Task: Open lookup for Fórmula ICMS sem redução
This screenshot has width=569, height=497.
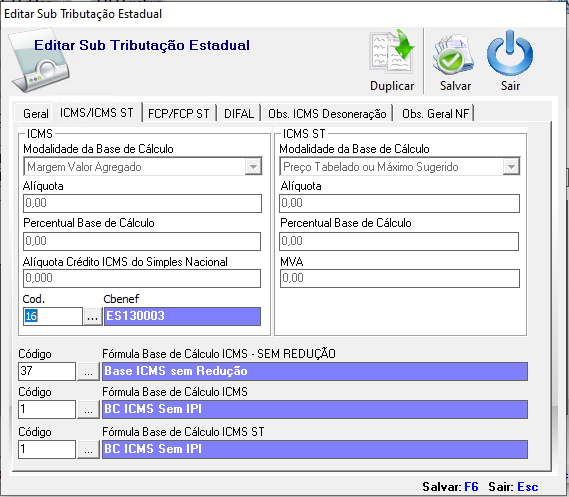Action: click(88, 371)
